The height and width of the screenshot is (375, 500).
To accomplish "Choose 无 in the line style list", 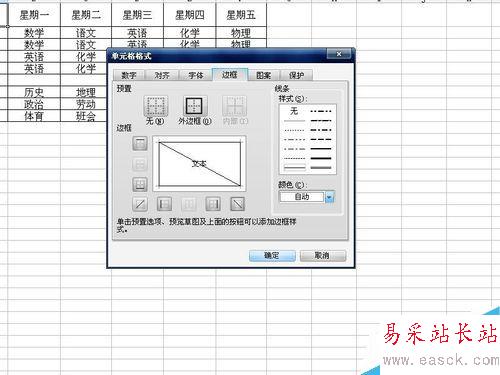I will click(294, 111).
